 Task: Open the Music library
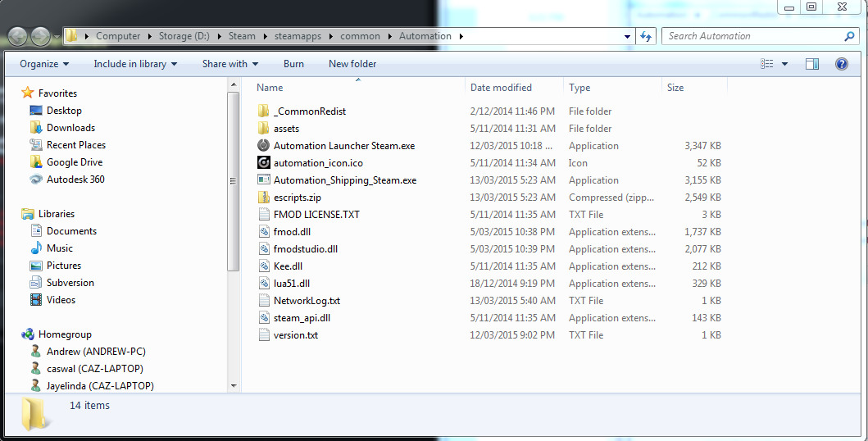tap(52, 248)
